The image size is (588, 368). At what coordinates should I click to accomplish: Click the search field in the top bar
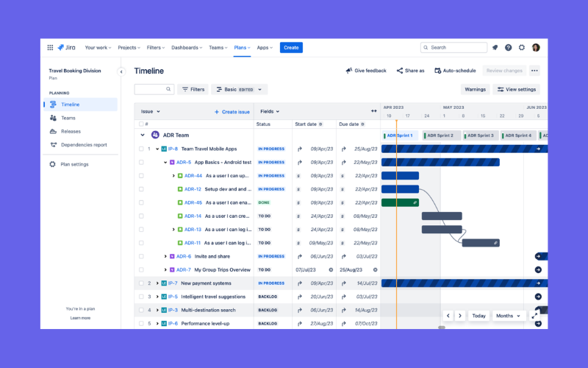(454, 48)
